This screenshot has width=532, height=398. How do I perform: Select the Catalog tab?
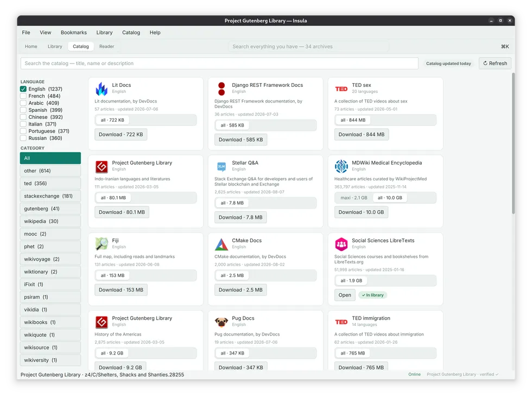(x=81, y=47)
